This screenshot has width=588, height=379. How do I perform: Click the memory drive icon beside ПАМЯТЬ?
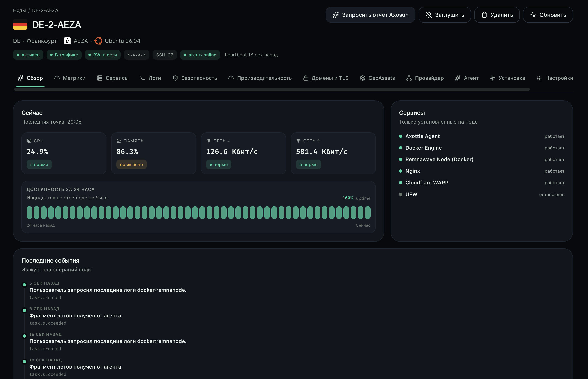pos(119,141)
